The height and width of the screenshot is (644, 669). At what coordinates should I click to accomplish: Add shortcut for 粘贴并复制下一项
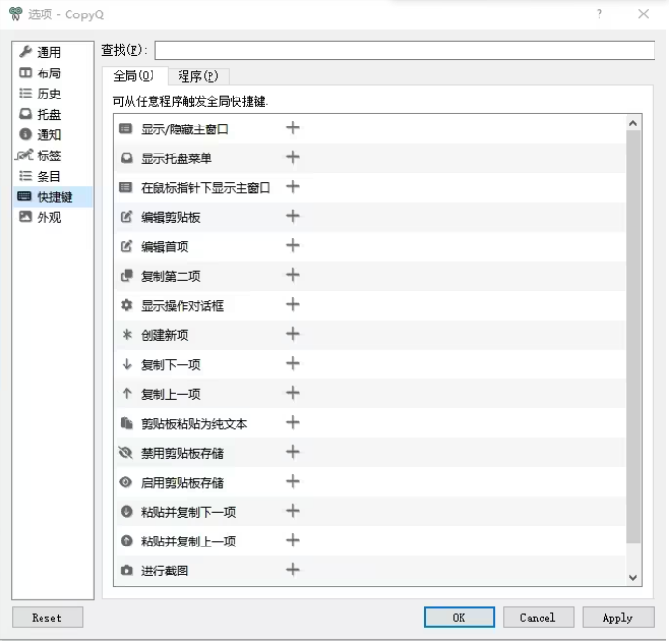tap(293, 511)
